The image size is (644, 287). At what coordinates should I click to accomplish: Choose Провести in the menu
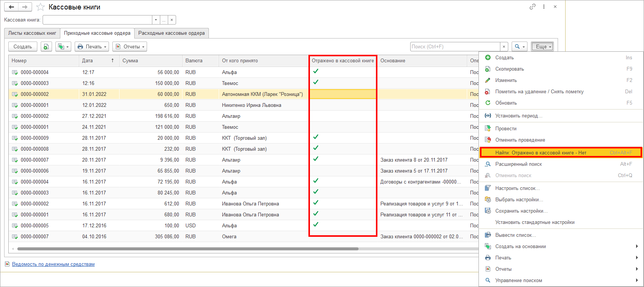coord(561,128)
